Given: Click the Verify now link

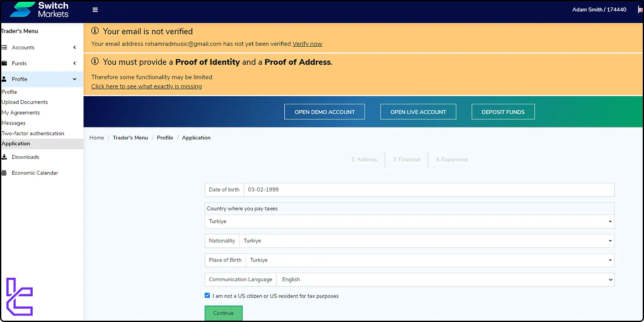Looking at the screenshot, I should point(307,44).
